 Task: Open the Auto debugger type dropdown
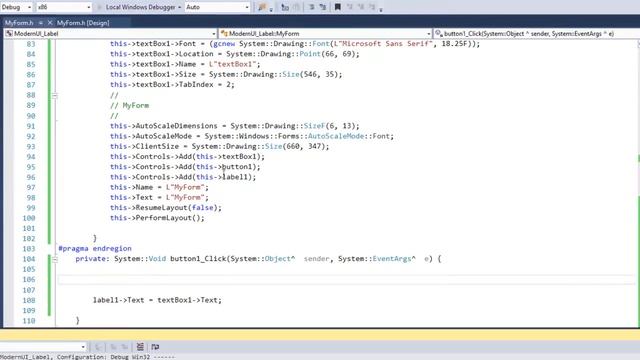[x=217, y=7]
